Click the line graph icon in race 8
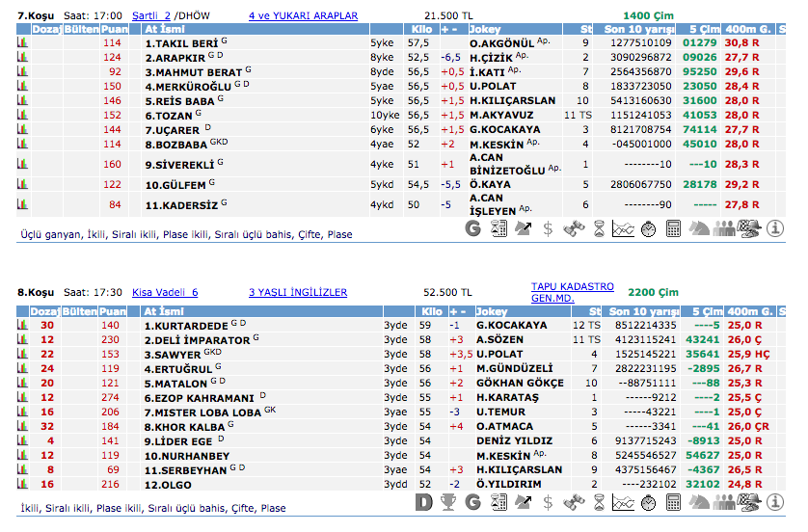This screenshot has width=808, height=532. (x=624, y=502)
